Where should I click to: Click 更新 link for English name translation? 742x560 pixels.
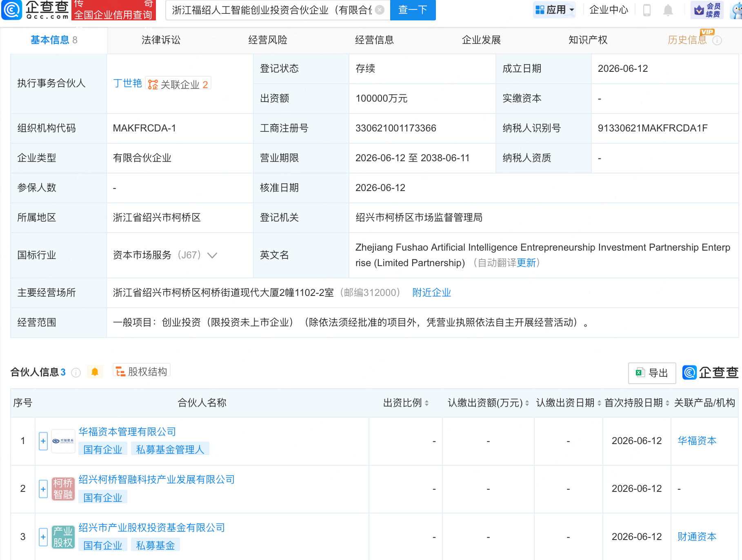526,263
